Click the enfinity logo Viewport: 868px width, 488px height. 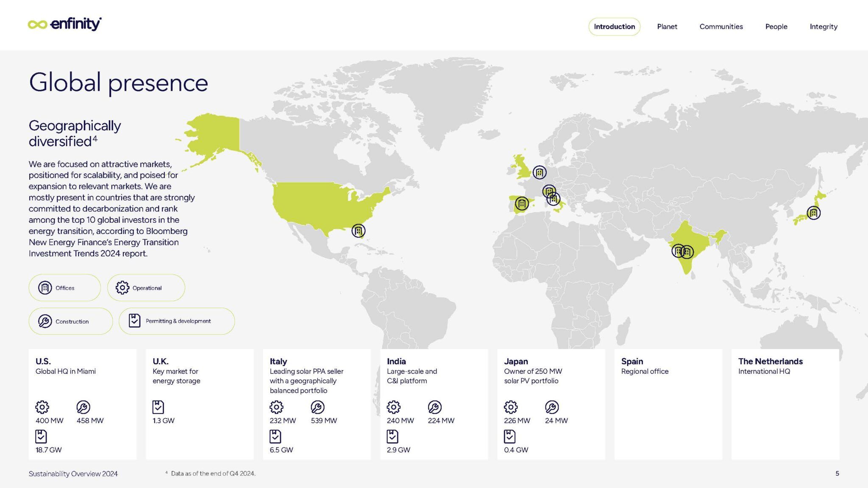point(64,24)
